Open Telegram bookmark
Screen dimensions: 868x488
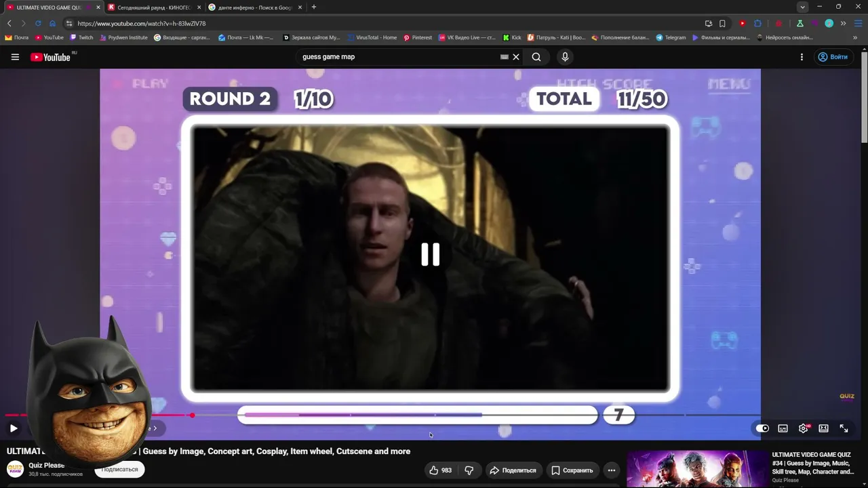click(671, 38)
